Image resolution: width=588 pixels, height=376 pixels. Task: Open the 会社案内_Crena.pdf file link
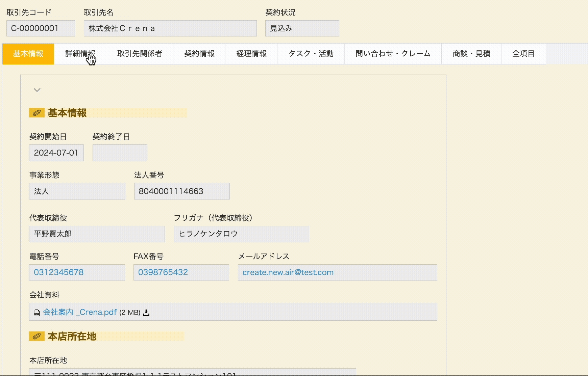(x=80, y=312)
